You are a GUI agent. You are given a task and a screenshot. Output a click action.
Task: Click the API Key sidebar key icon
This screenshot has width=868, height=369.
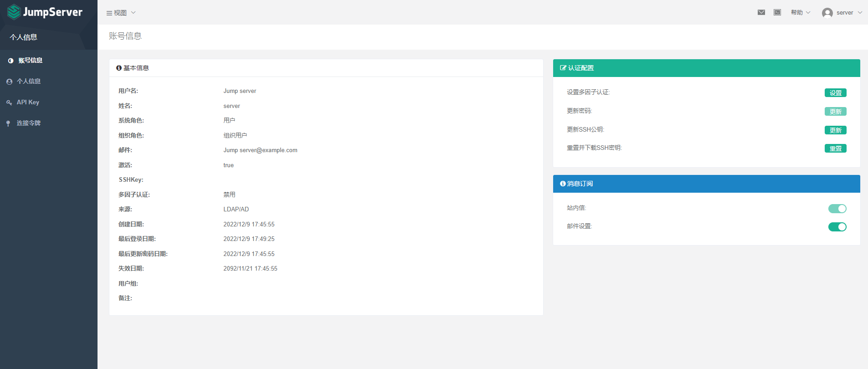point(9,102)
